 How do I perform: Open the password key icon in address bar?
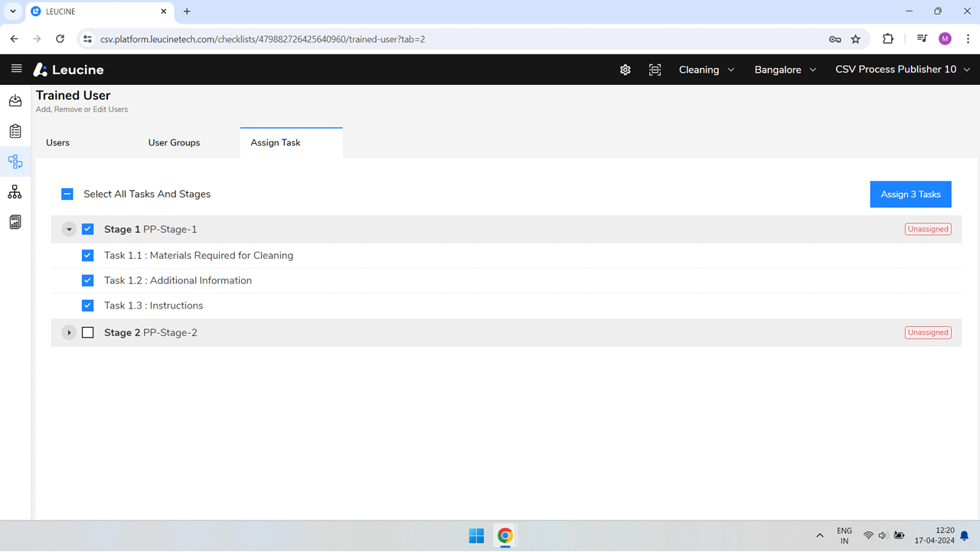835,39
